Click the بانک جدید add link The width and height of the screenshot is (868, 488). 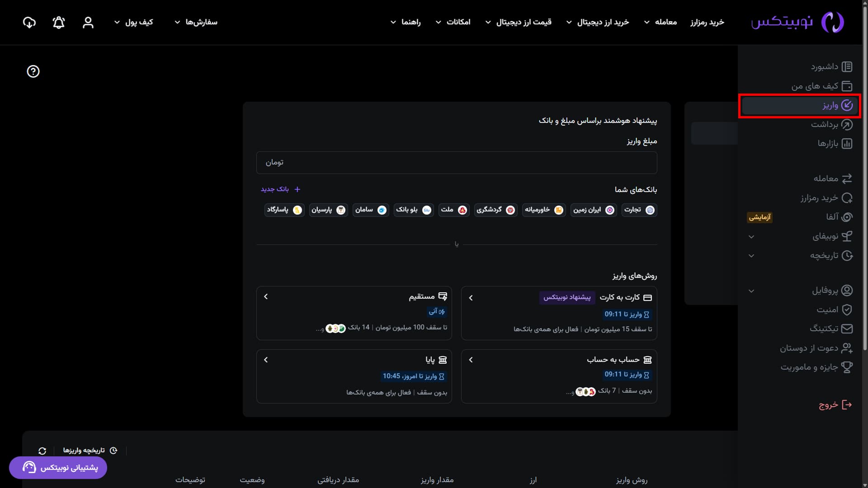pyautogui.click(x=280, y=189)
